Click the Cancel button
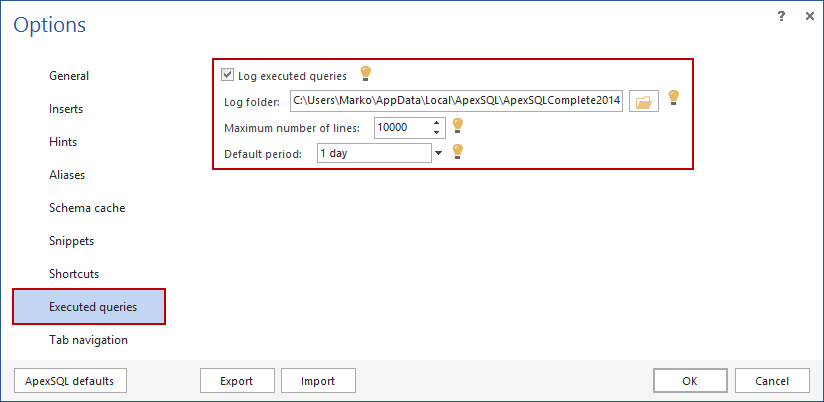The height and width of the screenshot is (402, 824). [772, 381]
